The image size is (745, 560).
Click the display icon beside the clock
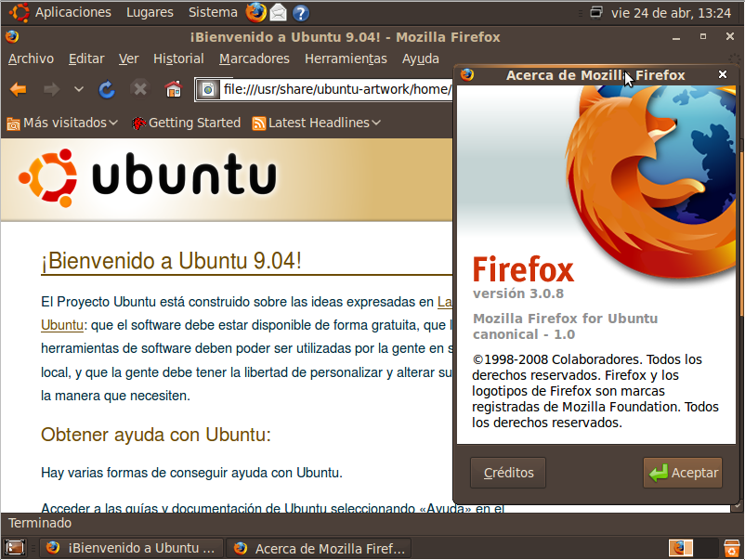point(595,12)
